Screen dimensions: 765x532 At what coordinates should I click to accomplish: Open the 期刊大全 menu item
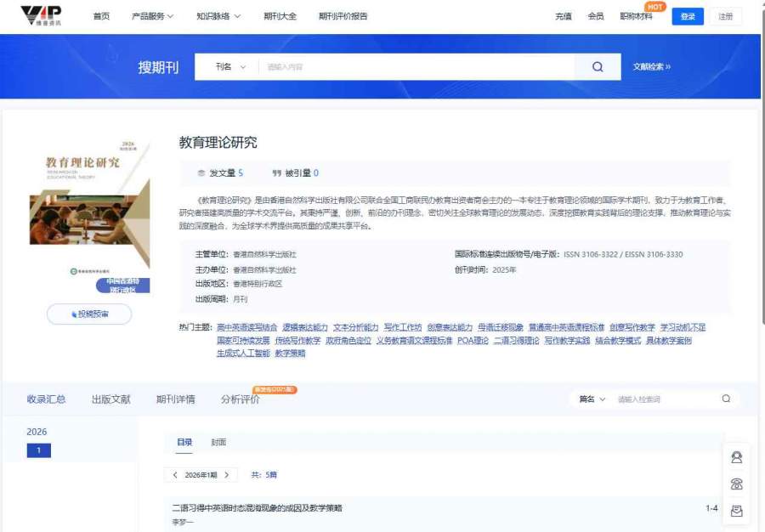point(280,16)
